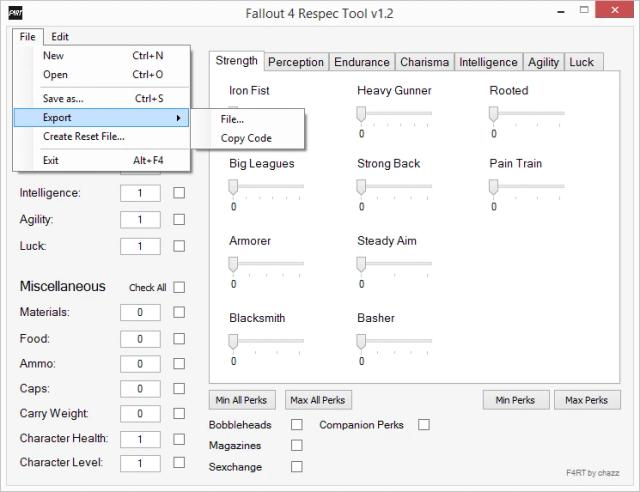This screenshot has height=492, width=640.
Task: Click the Character Health value field
Action: click(x=140, y=439)
